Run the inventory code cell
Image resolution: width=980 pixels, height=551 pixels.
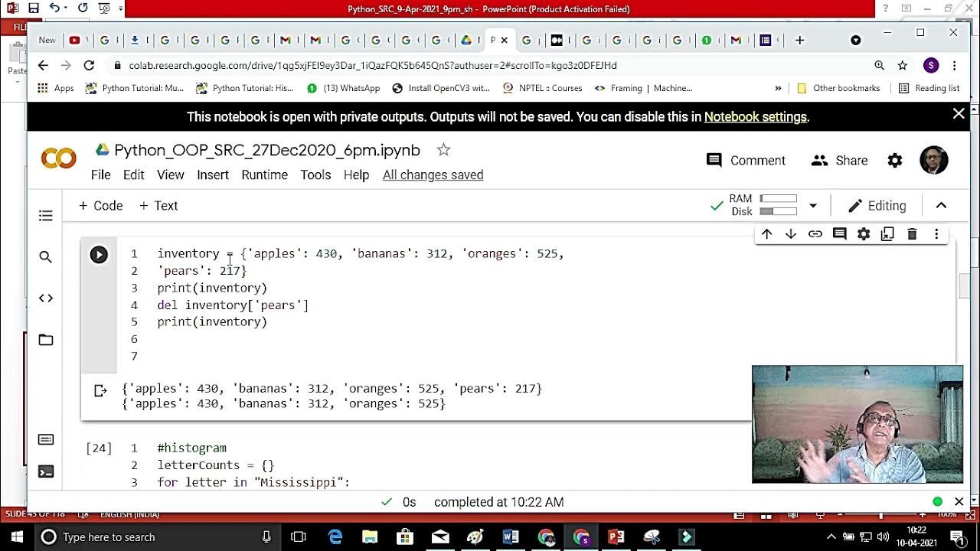click(x=99, y=254)
